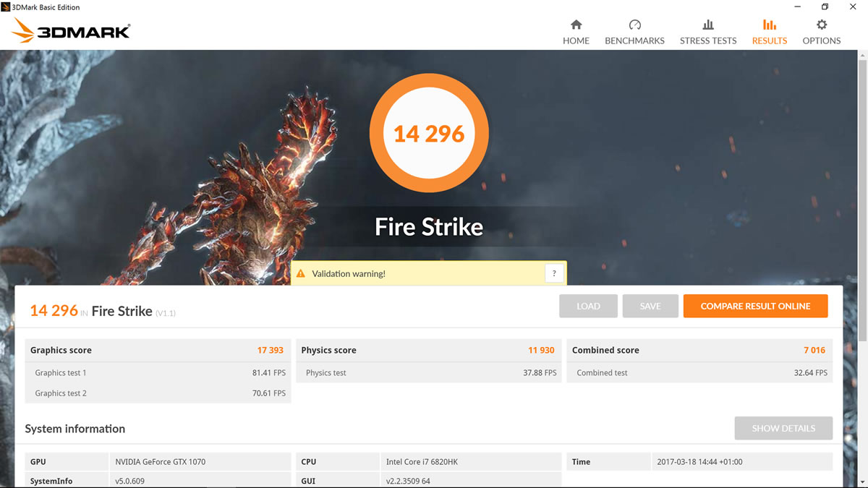Image resolution: width=868 pixels, height=488 pixels.
Task: Click the Physics score label
Action: point(328,350)
